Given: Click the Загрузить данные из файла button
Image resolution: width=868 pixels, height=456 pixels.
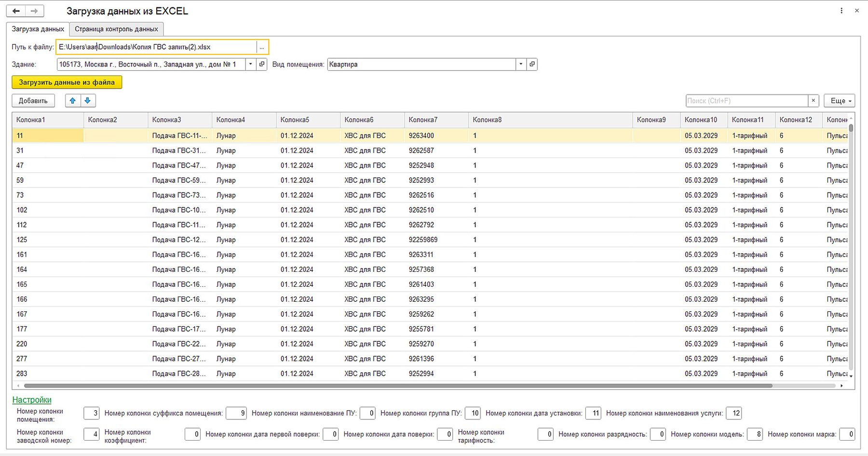Looking at the screenshot, I should click(67, 82).
